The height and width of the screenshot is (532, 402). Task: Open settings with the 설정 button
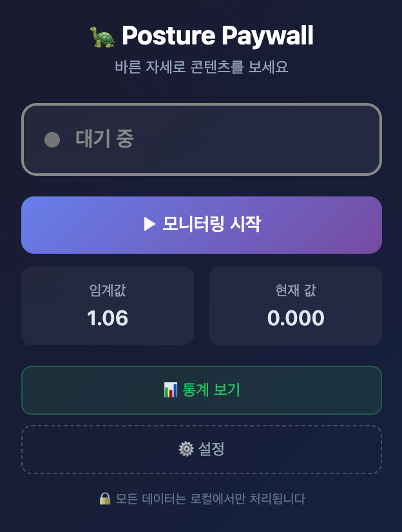tap(201, 449)
